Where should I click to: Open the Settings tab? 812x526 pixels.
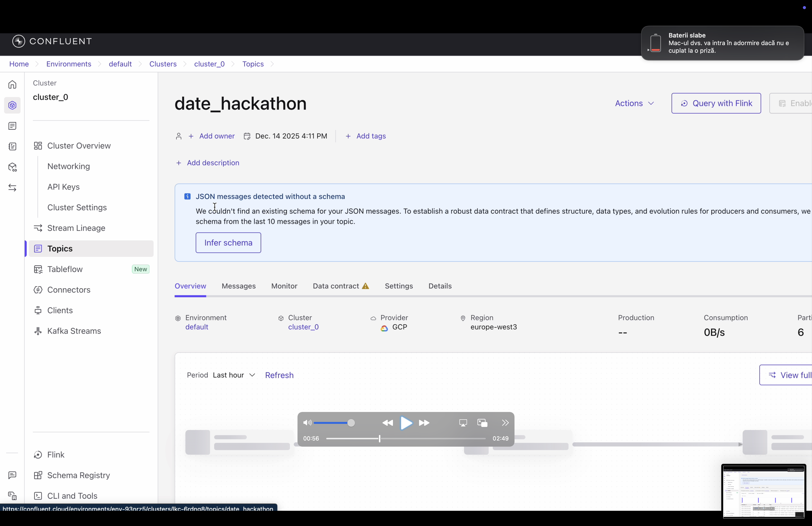[398, 286]
